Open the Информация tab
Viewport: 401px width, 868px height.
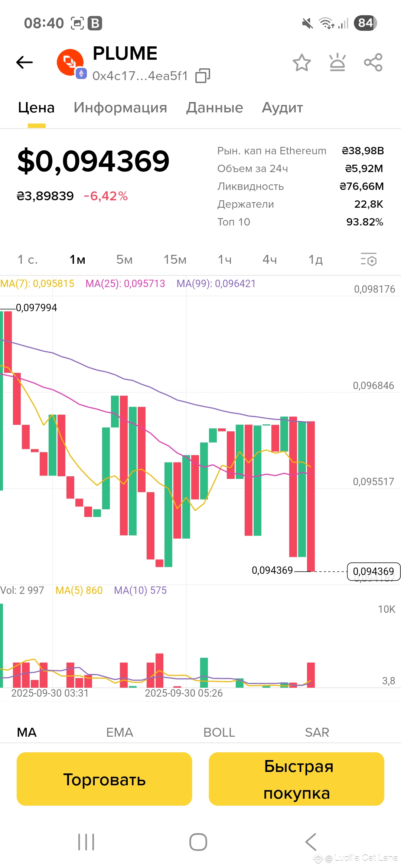coord(120,108)
